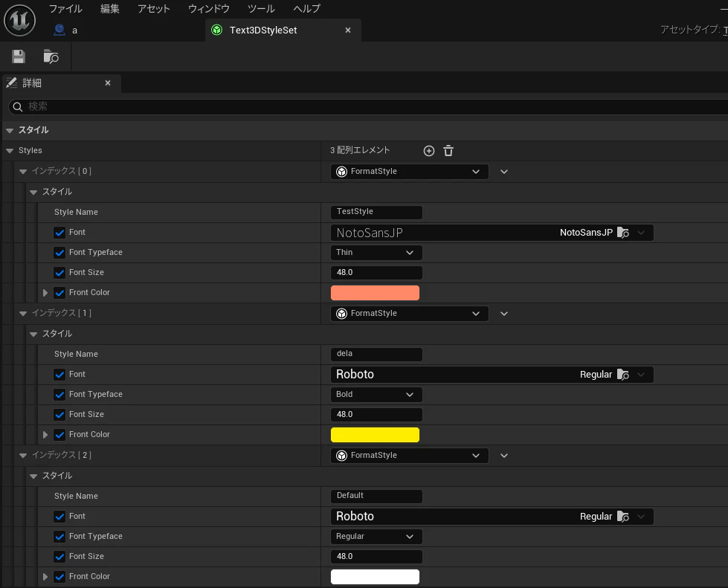Open the ツール menu

point(262,9)
